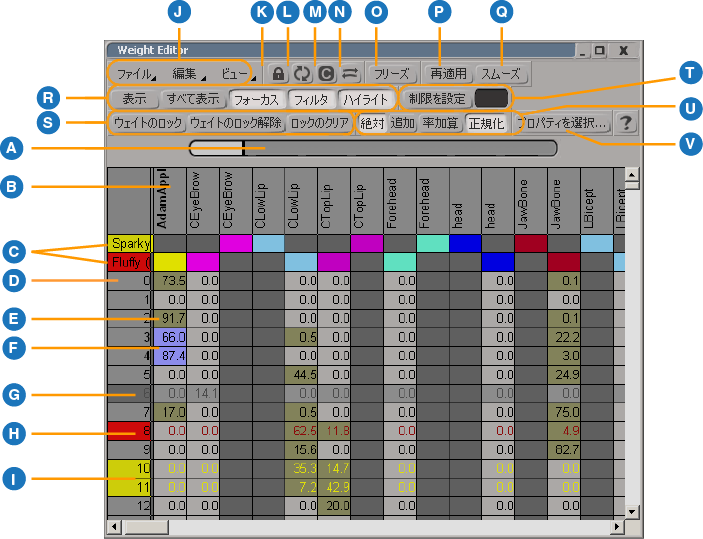
Task: Select the weight cell 91.7
Action: click(x=170, y=318)
